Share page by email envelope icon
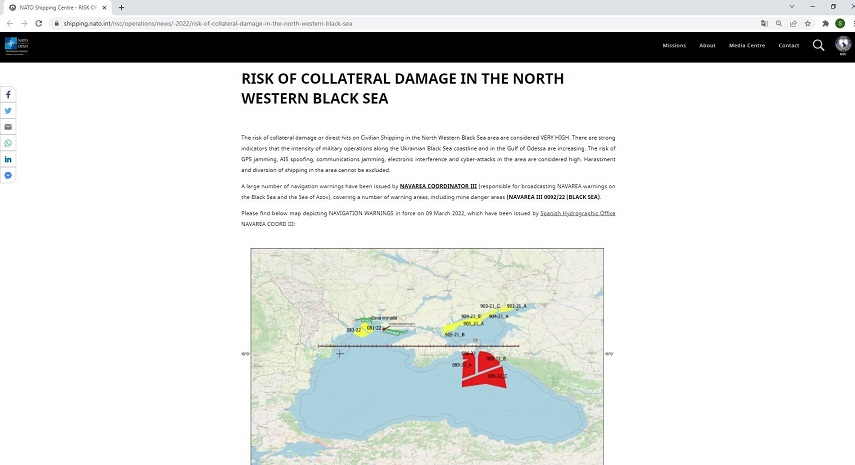 [x=8, y=127]
